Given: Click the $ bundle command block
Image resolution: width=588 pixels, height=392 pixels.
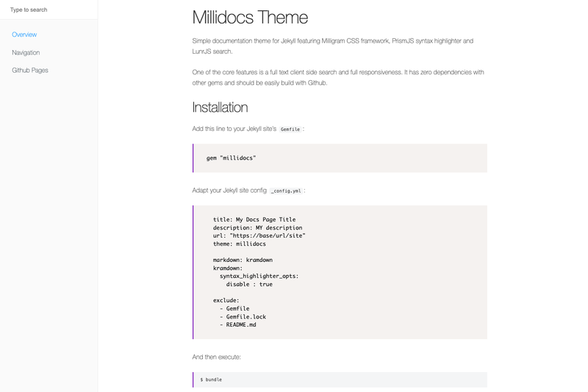Looking at the screenshot, I should click(340, 379).
